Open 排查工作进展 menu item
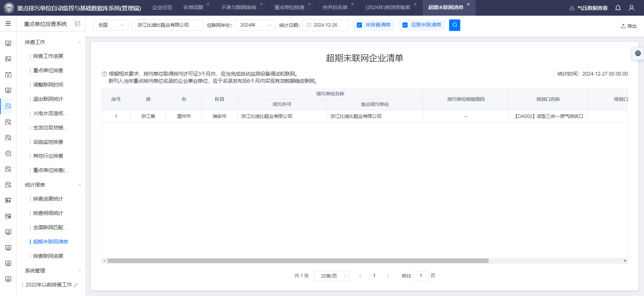 (48, 56)
